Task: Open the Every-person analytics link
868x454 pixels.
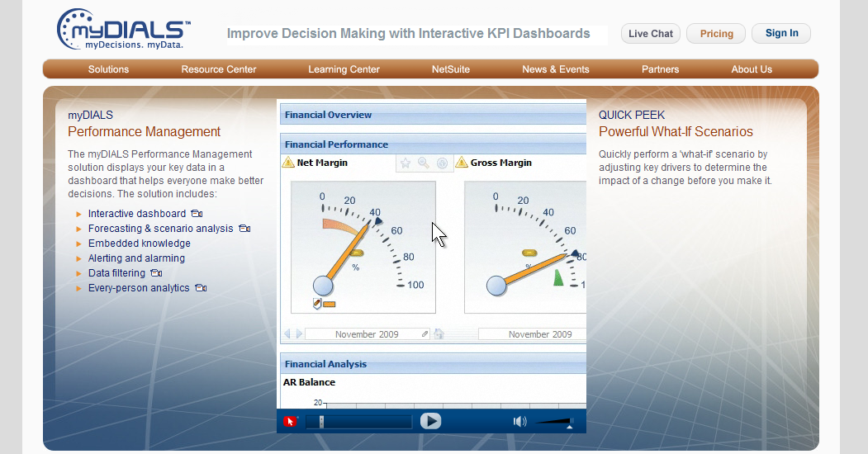Action: click(139, 288)
